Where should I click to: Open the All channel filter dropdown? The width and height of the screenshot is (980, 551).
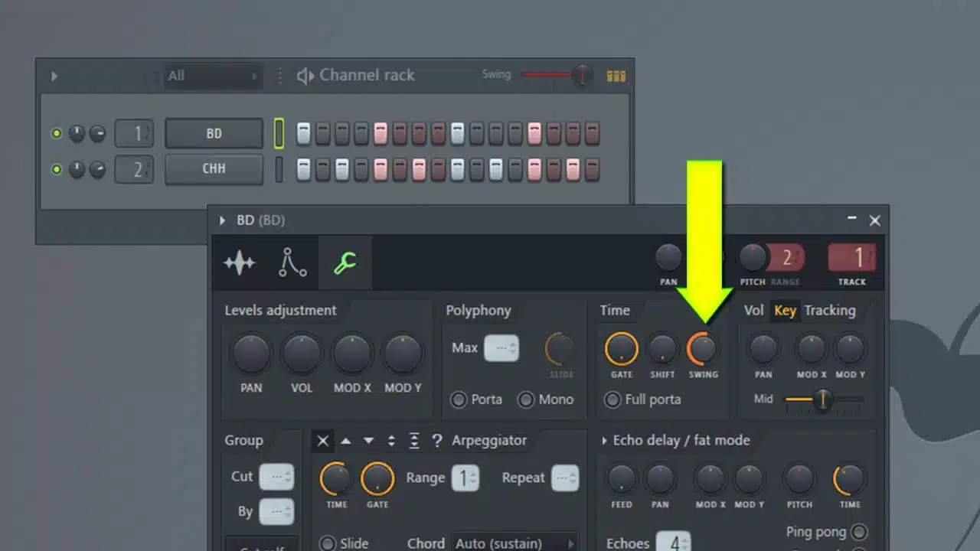212,76
